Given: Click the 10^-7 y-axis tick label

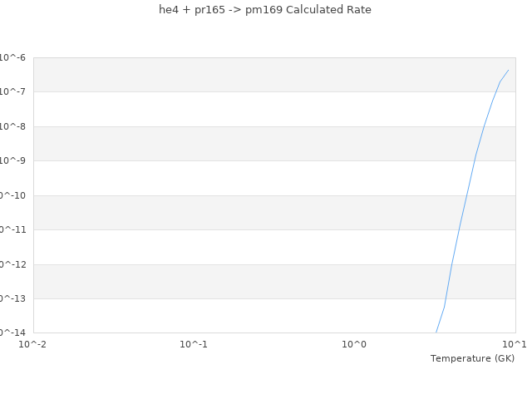Looking at the screenshot, I should tap(12, 91).
